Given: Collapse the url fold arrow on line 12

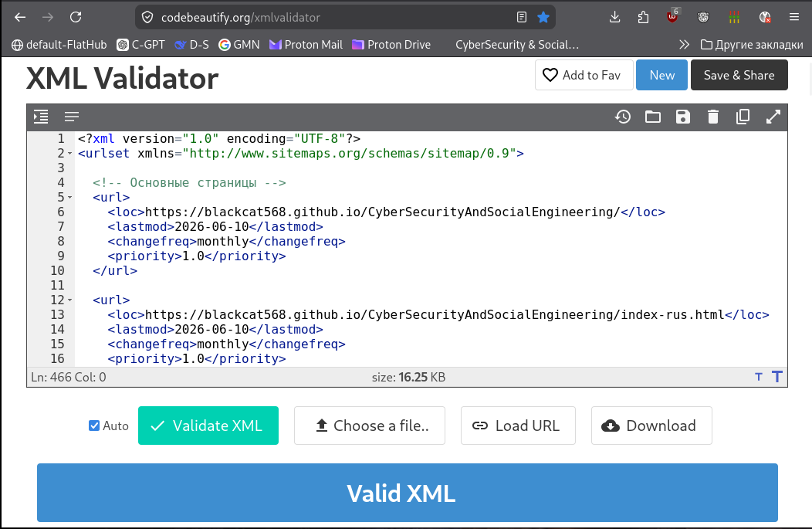Looking at the screenshot, I should (70, 300).
